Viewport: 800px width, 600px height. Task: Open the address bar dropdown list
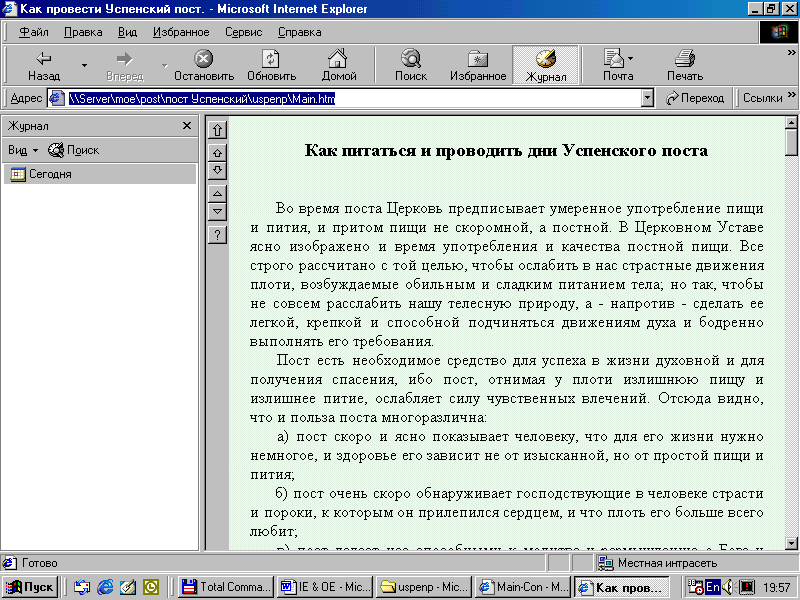pos(647,98)
